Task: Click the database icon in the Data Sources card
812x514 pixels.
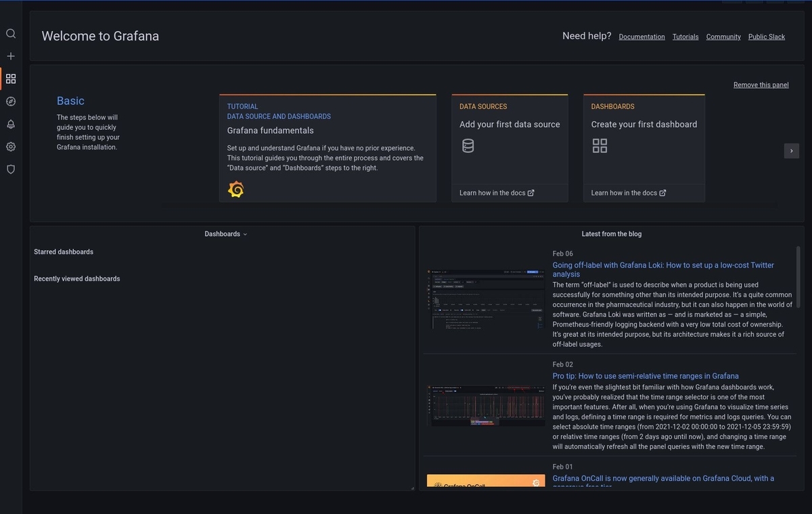Action: pos(468,145)
